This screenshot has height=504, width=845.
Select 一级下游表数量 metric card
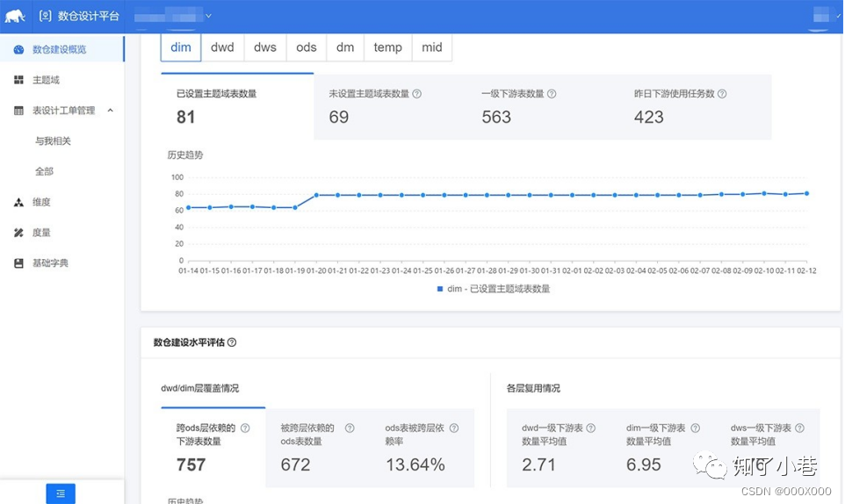[543, 106]
